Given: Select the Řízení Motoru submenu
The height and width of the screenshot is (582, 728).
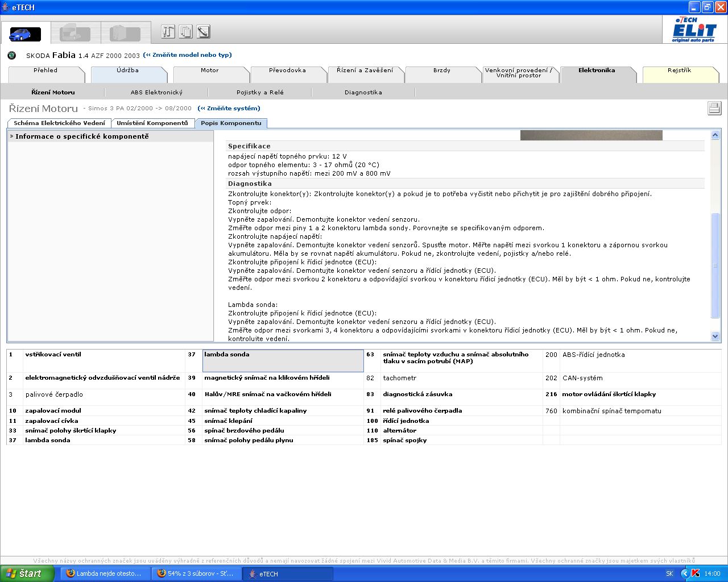Looking at the screenshot, I should (53, 92).
